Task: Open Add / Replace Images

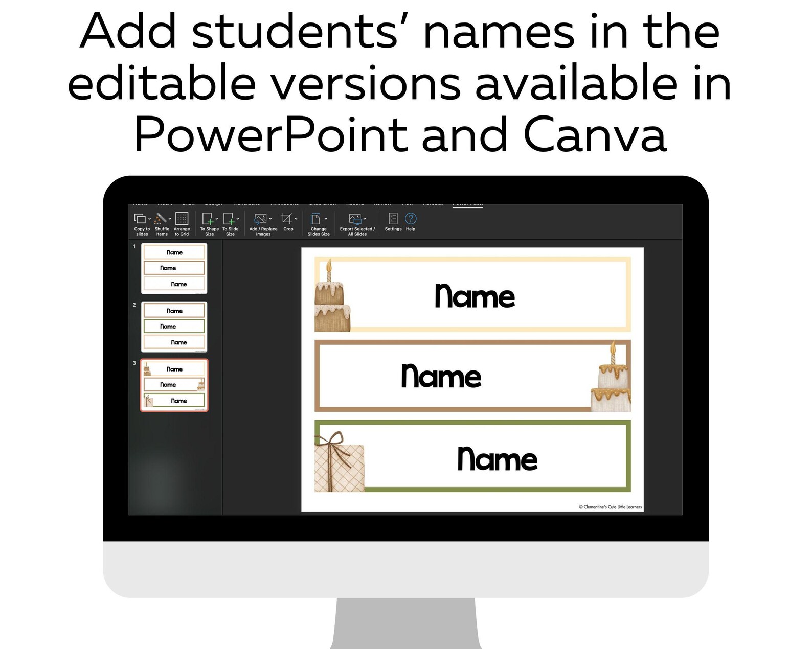Action: [x=260, y=219]
